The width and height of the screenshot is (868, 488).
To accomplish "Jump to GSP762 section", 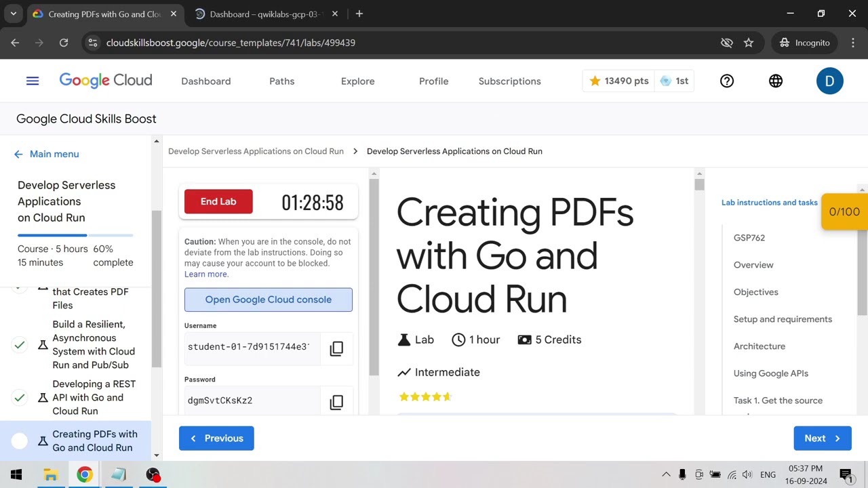I will tap(749, 238).
